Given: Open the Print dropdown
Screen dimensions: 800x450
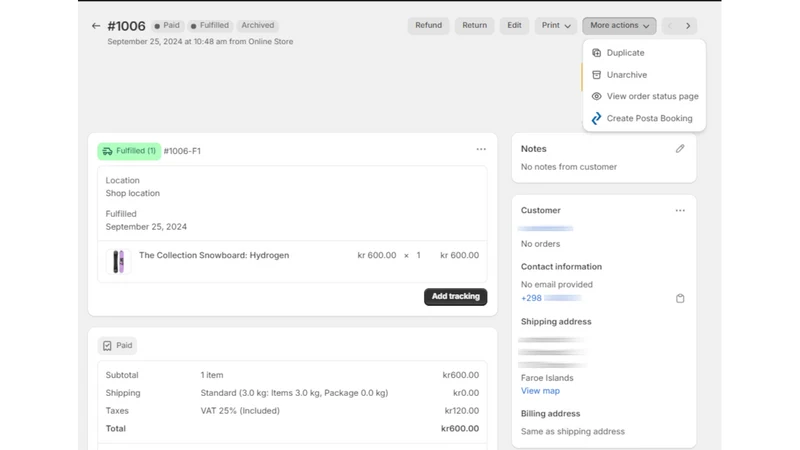Looking at the screenshot, I should pyautogui.click(x=556, y=26).
